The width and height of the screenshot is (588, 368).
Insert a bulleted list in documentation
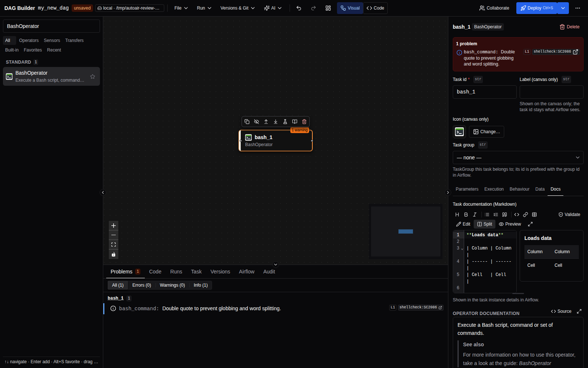point(487,215)
